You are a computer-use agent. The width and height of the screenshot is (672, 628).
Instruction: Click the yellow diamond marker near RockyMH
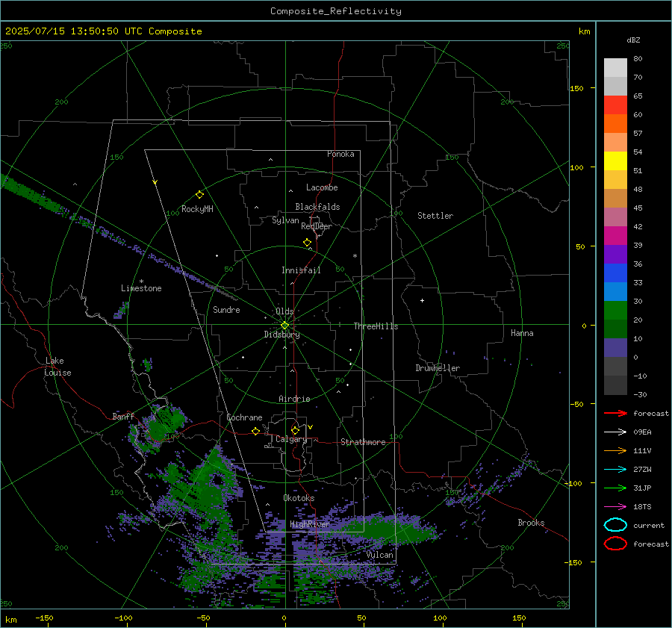point(199,195)
